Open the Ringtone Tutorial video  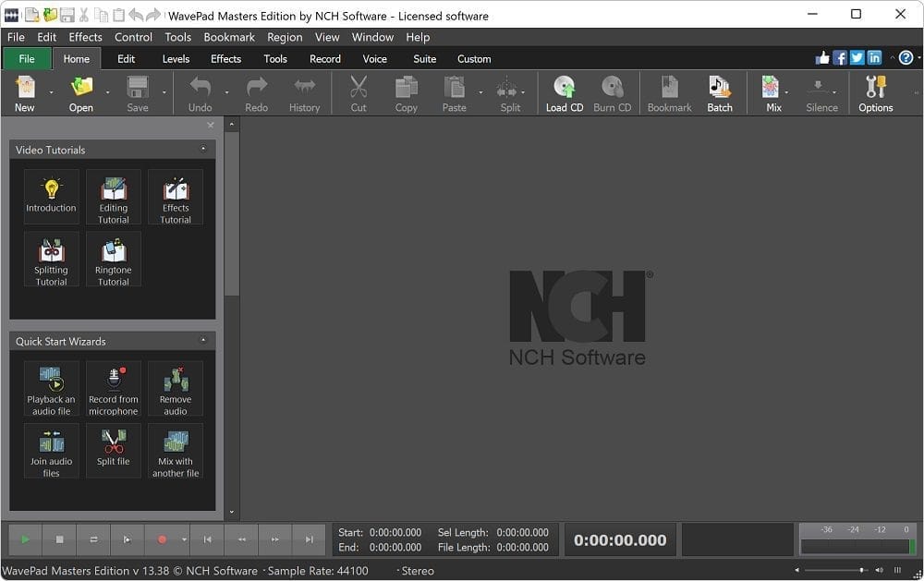pos(113,259)
